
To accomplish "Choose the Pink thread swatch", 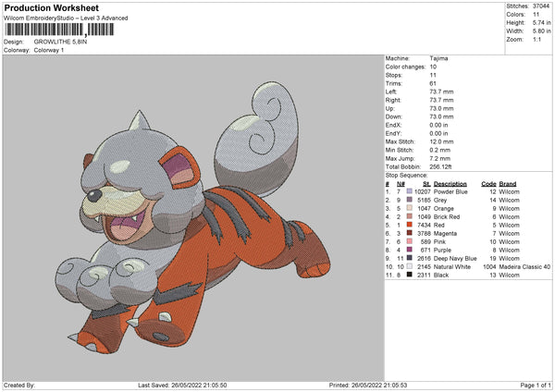I will (410, 241).
